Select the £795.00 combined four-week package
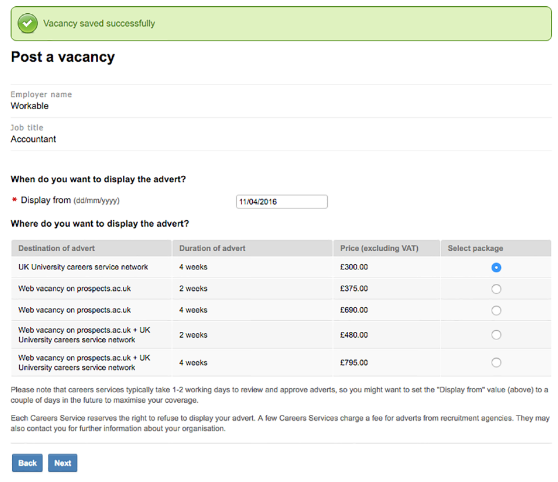558x482 pixels. pyautogui.click(x=496, y=362)
